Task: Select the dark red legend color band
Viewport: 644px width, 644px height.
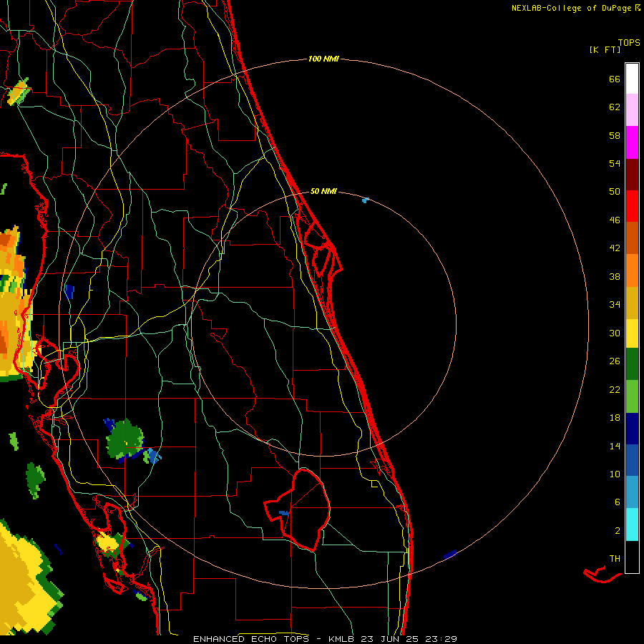Action: click(x=632, y=174)
